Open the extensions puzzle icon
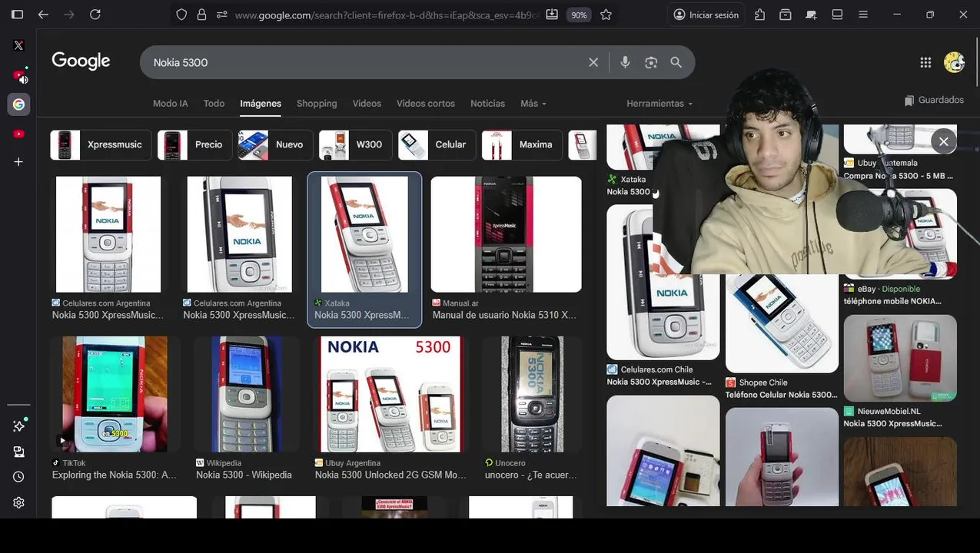The height and width of the screenshot is (553, 980). 759,15
